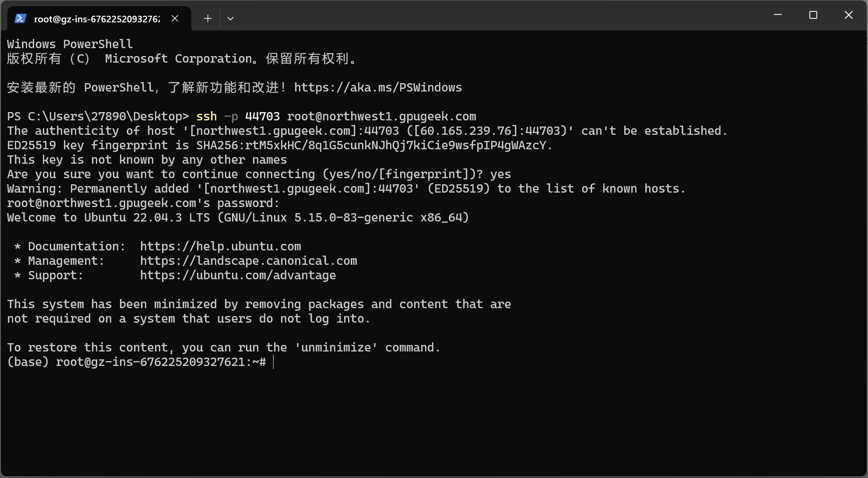Click the Windows PowerShell header text
The height and width of the screenshot is (478, 868).
(70, 44)
